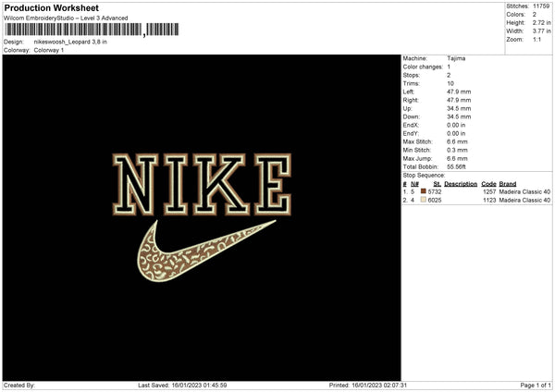The image size is (555, 392).
Task: Click the Page 1 of 1 indicator
Action: 536,386
